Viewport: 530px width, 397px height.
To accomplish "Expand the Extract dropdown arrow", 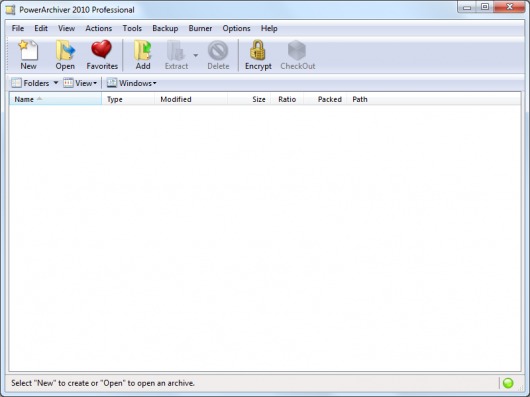I will (196, 55).
